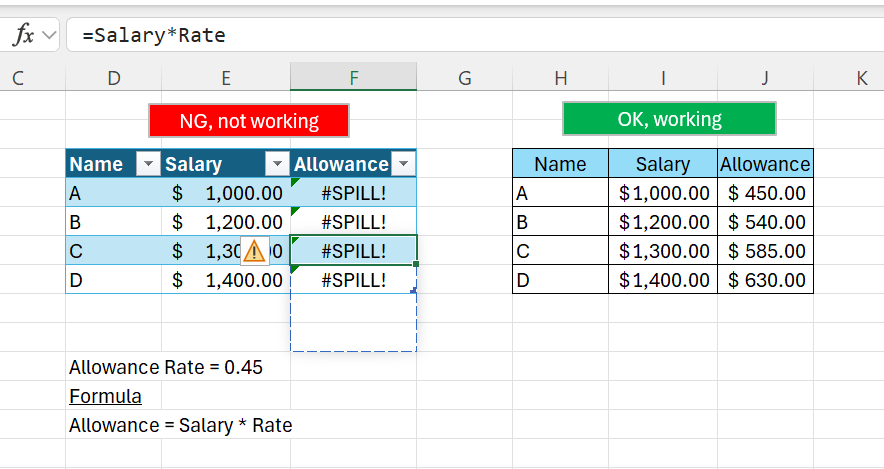Image resolution: width=884 pixels, height=469 pixels.
Task: Select the salary cell $ 1,200.00 in left table
Action: pos(226,222)
